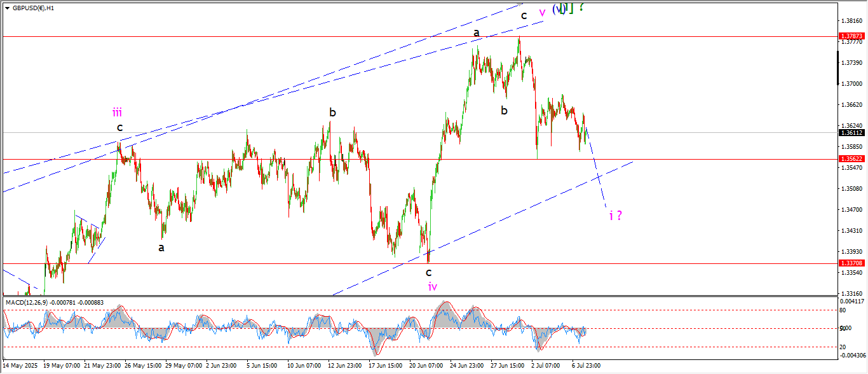
Task: Click the magenta 'v' wave label at top
Action: (x=542, y=12)
